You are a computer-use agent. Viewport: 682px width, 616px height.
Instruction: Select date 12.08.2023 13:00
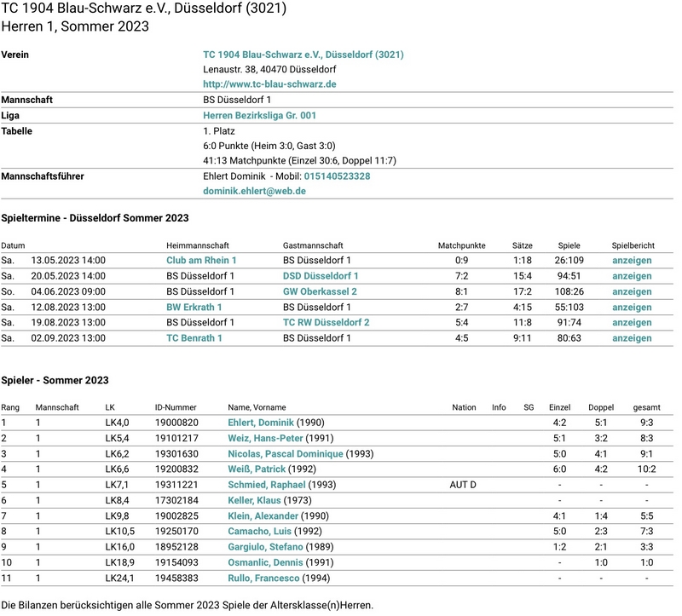click(68, 308)
